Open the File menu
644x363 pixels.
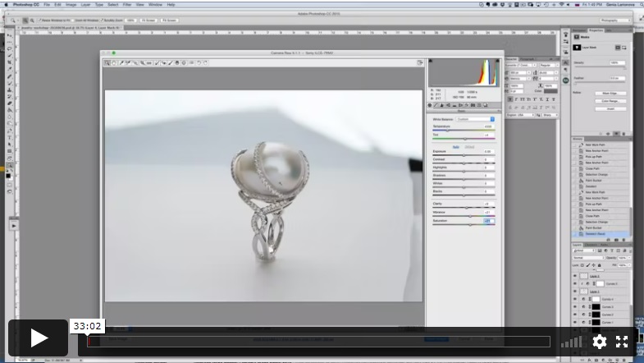(47, 5)
